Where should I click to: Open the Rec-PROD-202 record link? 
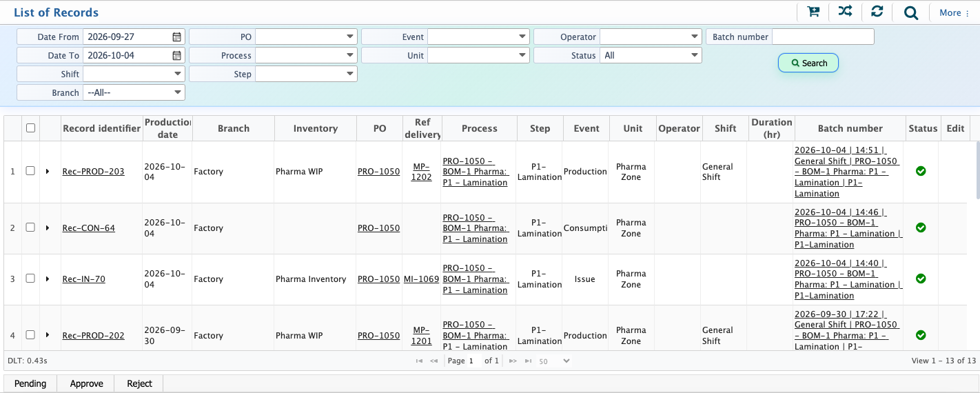click(x=94, y=335)
